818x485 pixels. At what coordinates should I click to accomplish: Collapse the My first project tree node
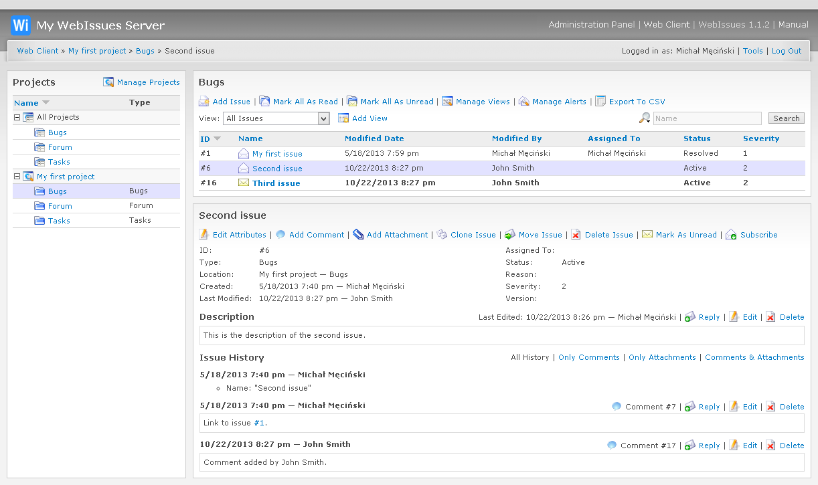pyautogui.click(x=17, y=176)
